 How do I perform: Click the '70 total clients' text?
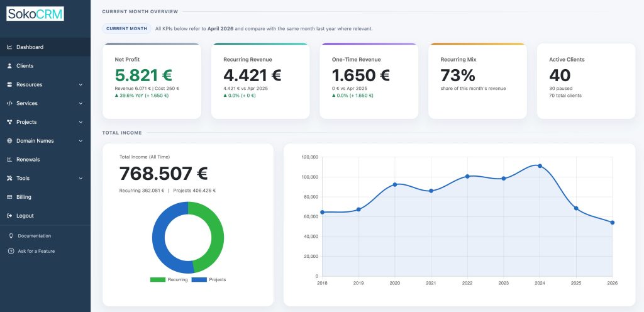pos(565,96)
